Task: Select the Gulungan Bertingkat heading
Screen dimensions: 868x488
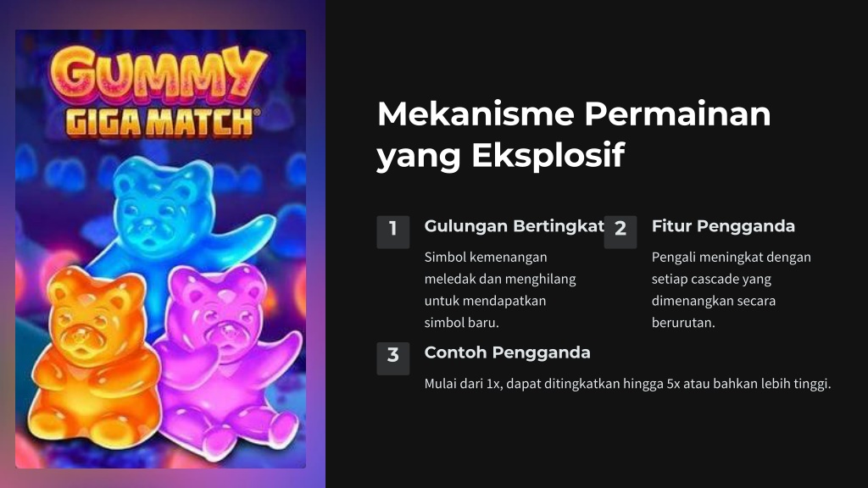Action: (515, 226)
